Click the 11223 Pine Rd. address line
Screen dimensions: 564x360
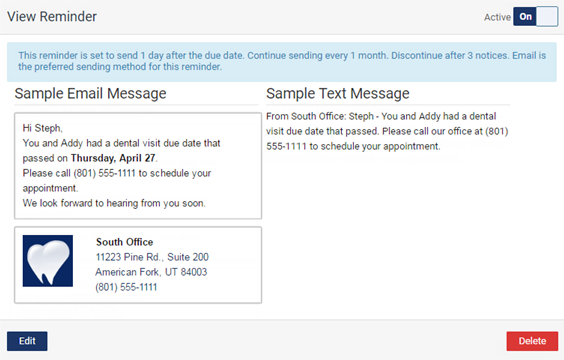pyautogui.click(x=152, y=257)
